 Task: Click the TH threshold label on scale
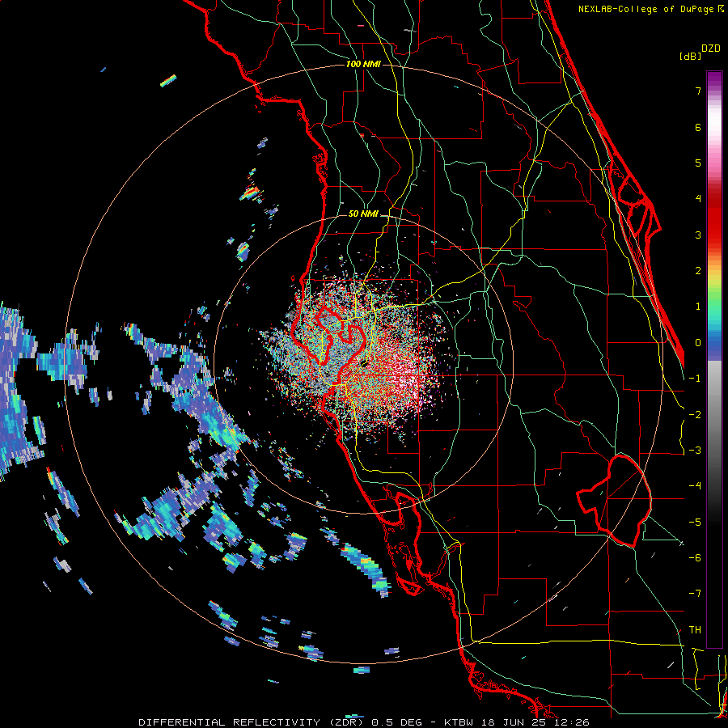click(695, 630)
